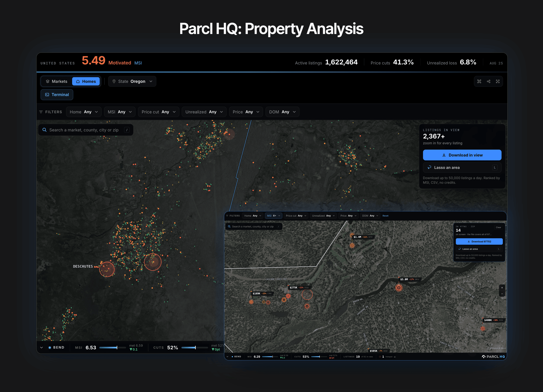Click Download in view button
Screen dimensions: 543x392
(x=462, y=155)
